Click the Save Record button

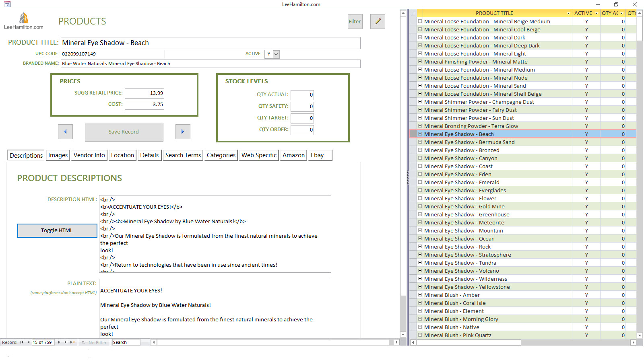pyautogui.click(x=124, y=132)
